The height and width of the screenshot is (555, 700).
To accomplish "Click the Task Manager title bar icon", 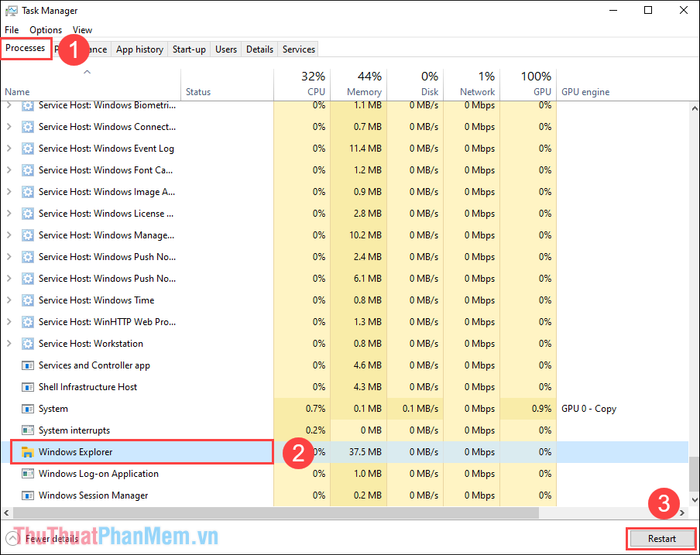I will [11, 10].
